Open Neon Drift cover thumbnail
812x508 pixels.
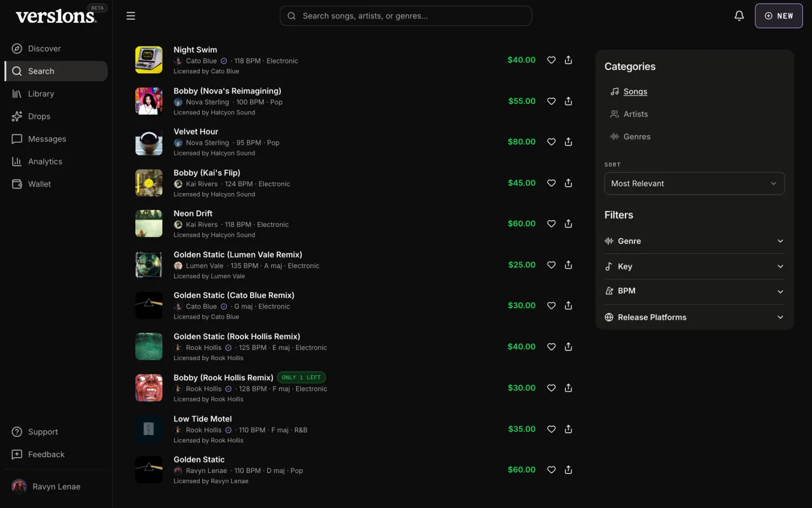click(x=149, y=224)
